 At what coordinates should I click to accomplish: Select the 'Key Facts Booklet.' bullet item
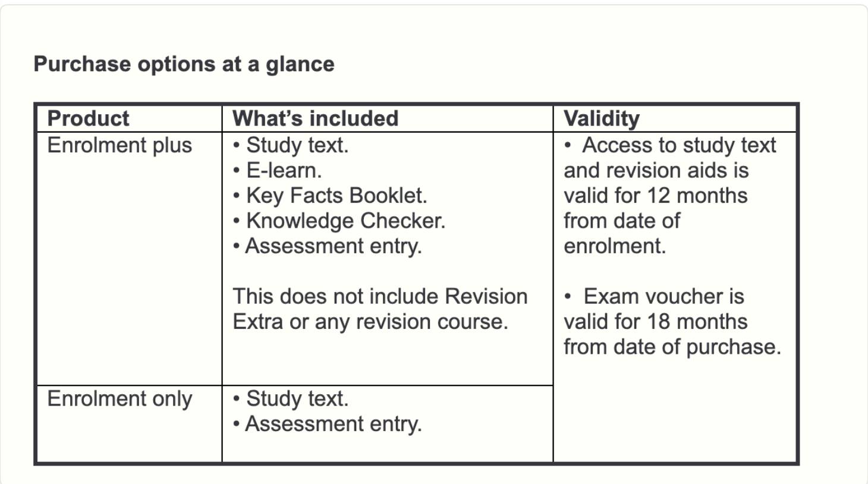(330, 196)
